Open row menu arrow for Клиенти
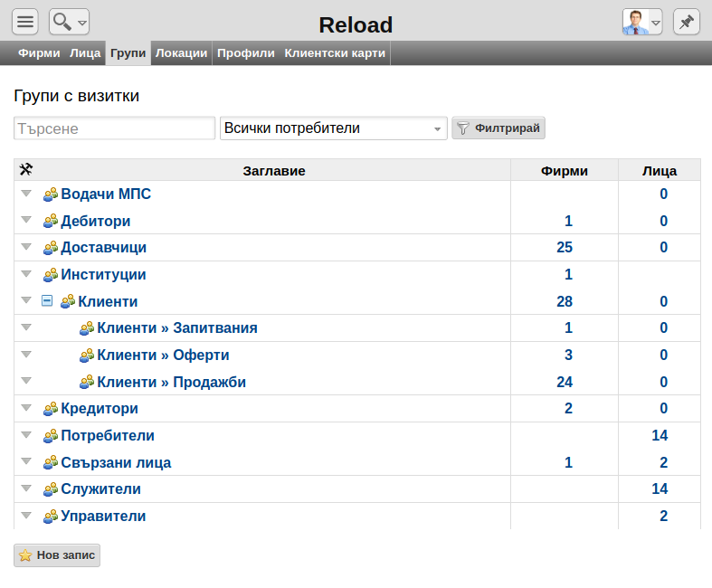The height and width of the screenshot is (588, 712). (x=26, y=300)
